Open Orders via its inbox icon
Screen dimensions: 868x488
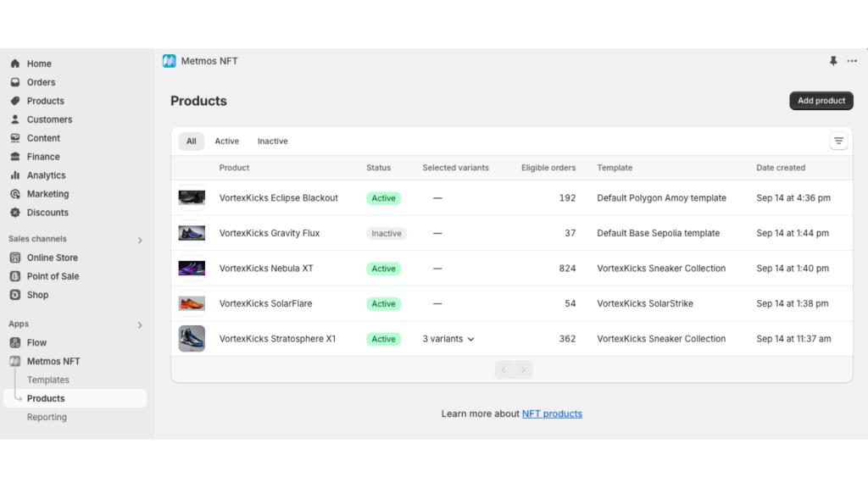click(15, 82)
